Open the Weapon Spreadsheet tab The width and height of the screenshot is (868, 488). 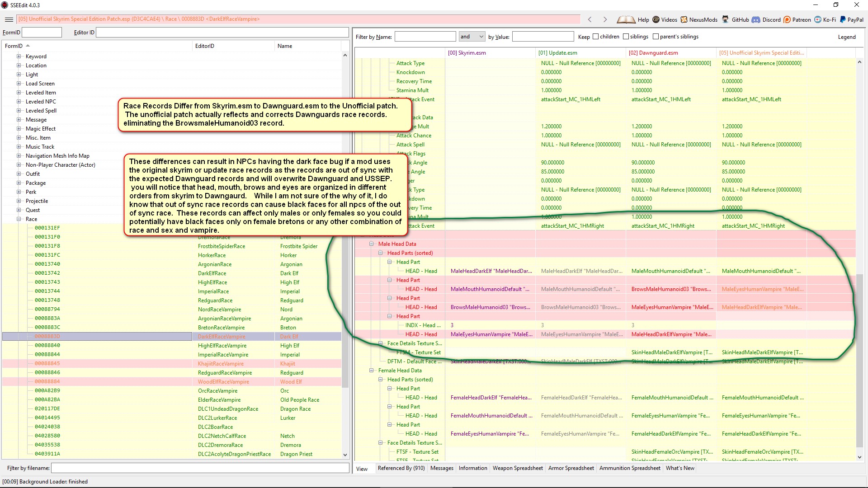(x=517, y=468)
